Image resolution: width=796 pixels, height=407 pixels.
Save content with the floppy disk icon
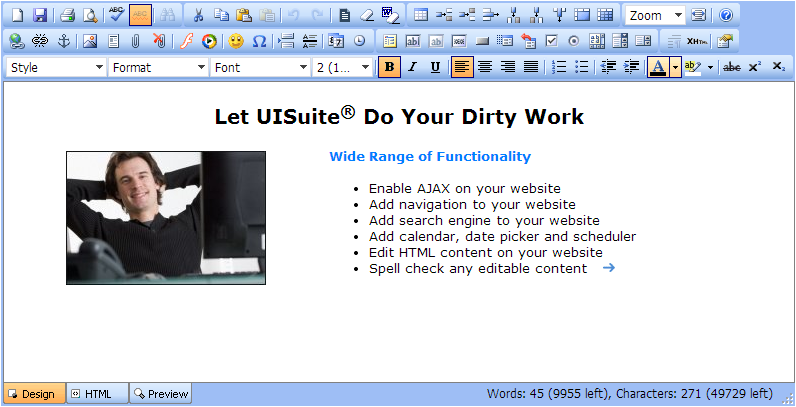tap(40, 15)
